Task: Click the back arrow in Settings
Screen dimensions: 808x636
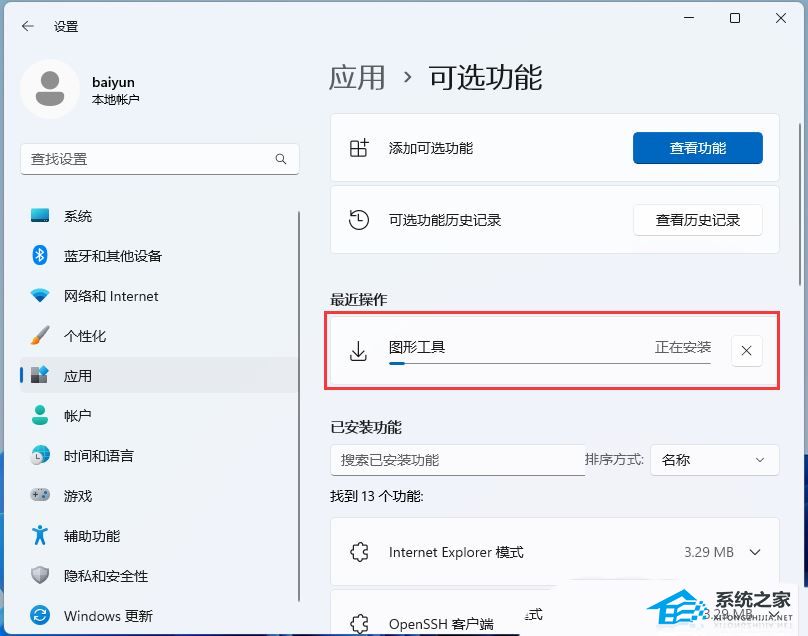Action: pos(27,26)
